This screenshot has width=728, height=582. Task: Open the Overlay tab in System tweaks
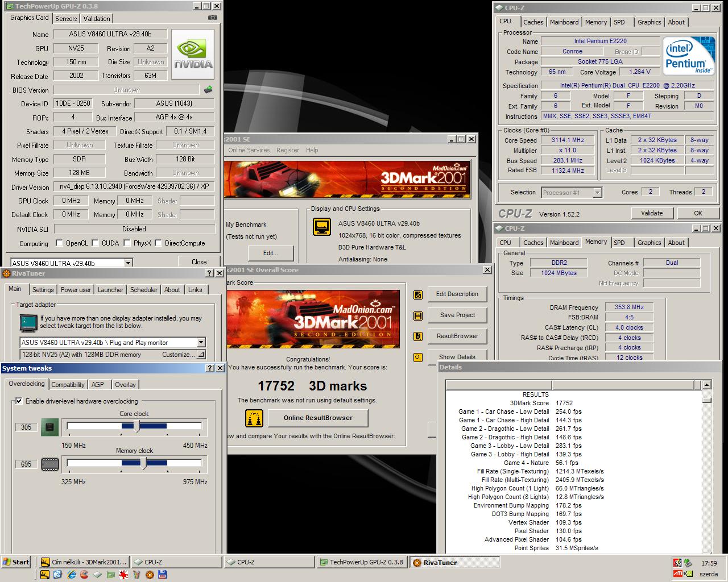125,385
